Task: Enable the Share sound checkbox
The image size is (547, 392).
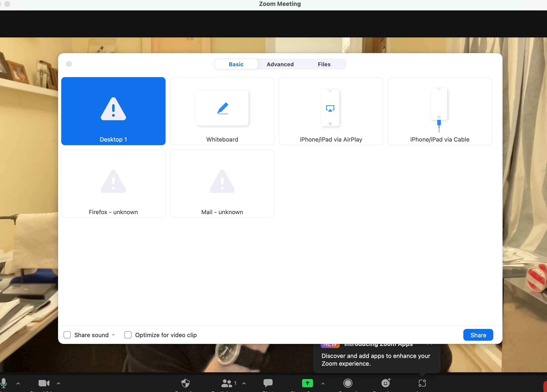Action: pos(67,335)
